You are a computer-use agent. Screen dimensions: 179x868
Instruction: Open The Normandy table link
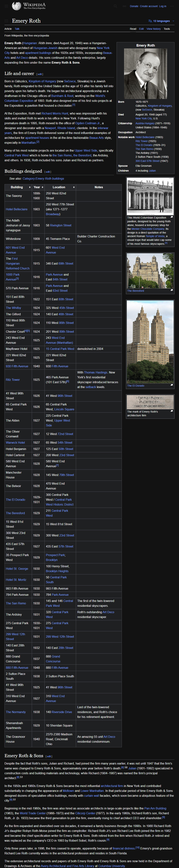coord(16,712)
